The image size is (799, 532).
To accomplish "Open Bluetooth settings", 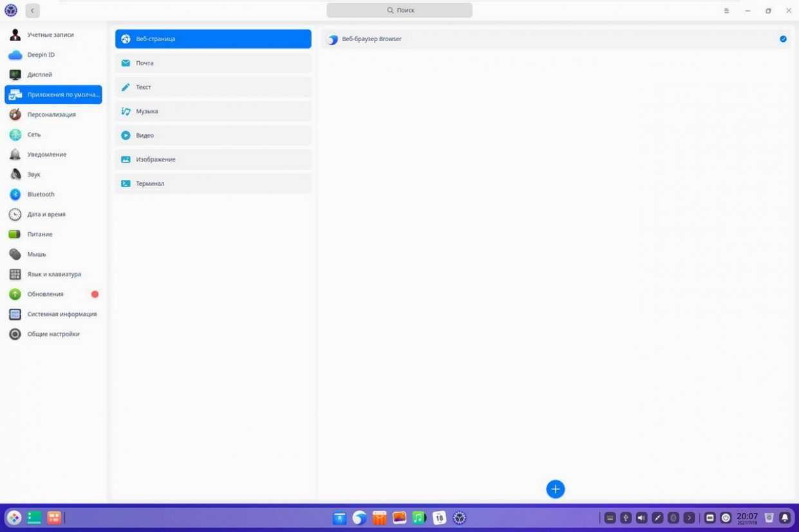I will [x=53, y=194].
